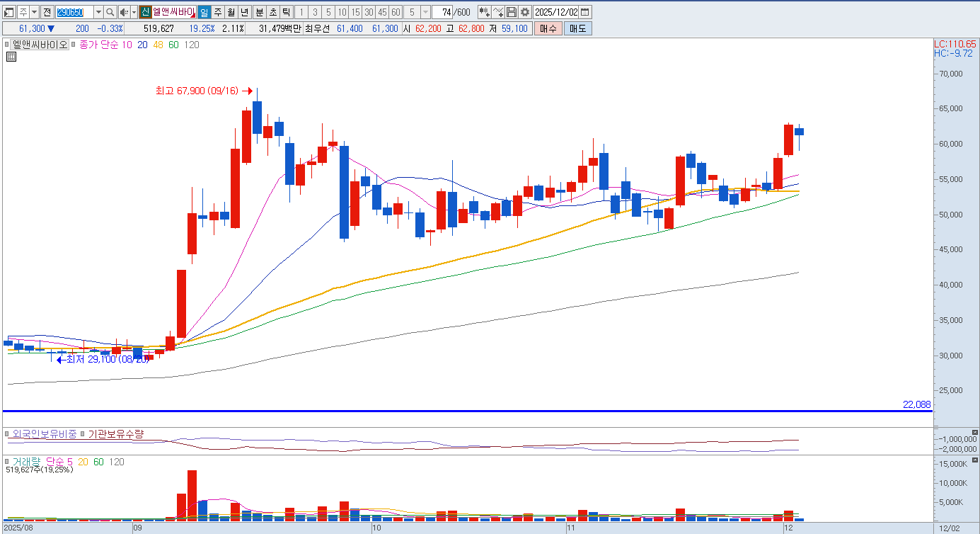Select the 분 minute chart period
Viewport: 980px width, 534px height.
259,12
